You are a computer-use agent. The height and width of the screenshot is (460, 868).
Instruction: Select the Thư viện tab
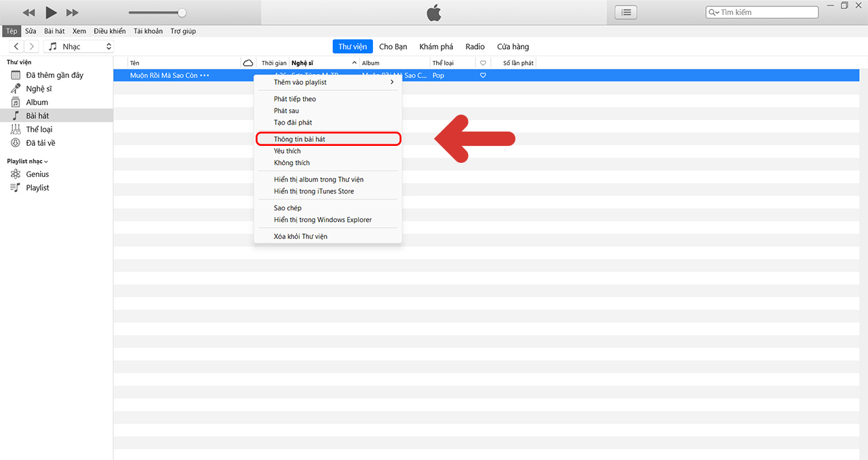click(353, 46)
